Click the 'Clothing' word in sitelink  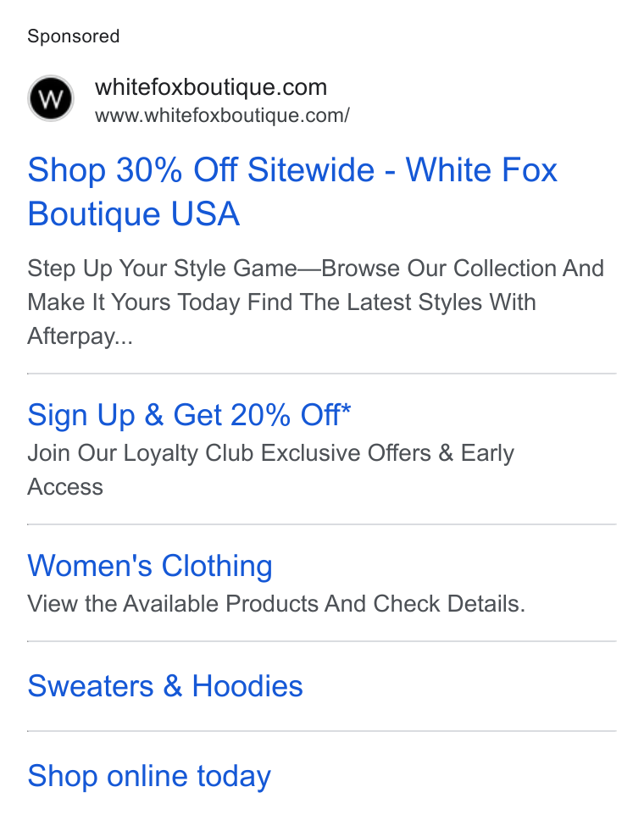click(x=217, y=566)
